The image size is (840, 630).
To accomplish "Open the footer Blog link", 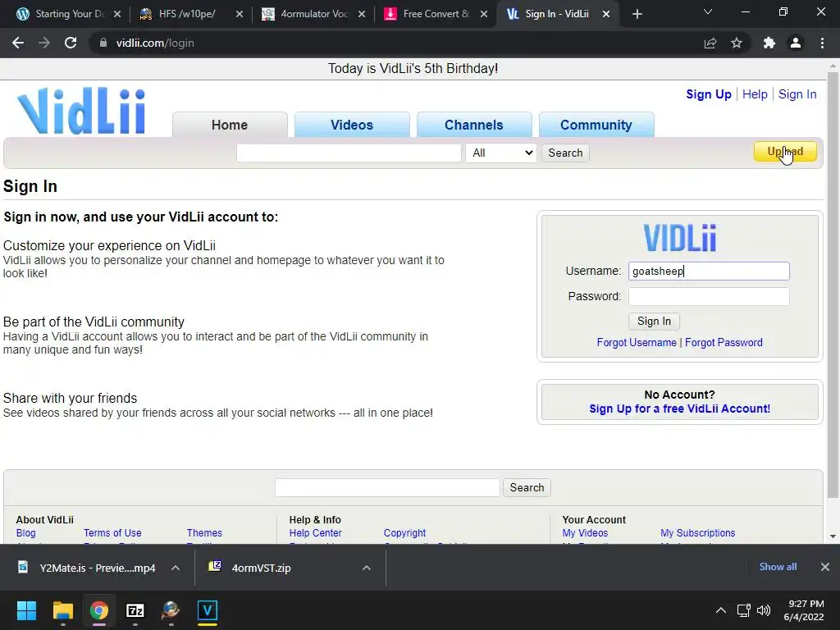I will [x=25, y=533].
